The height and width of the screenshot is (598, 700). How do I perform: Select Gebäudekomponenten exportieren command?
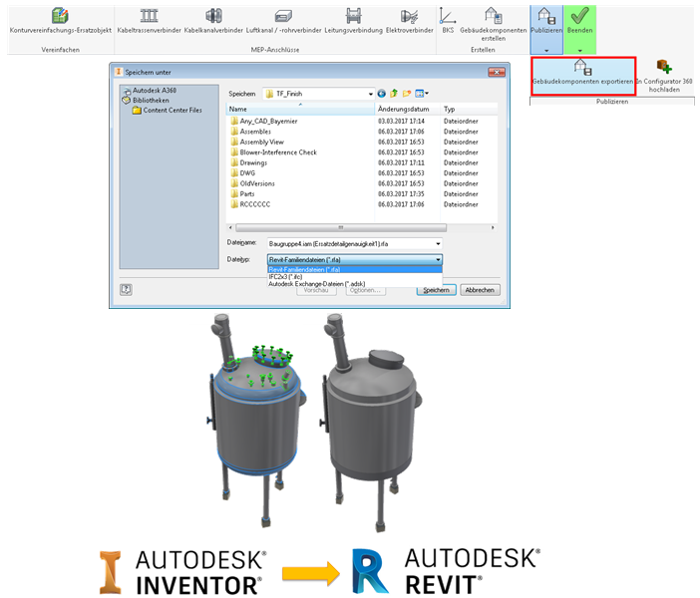tap(582, 76)
